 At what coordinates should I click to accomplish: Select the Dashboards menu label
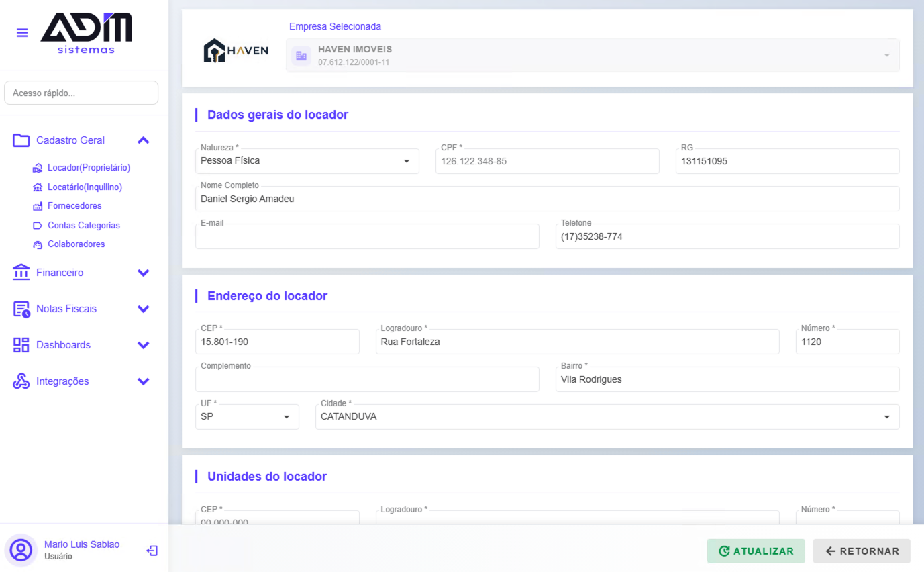(63, 345)
